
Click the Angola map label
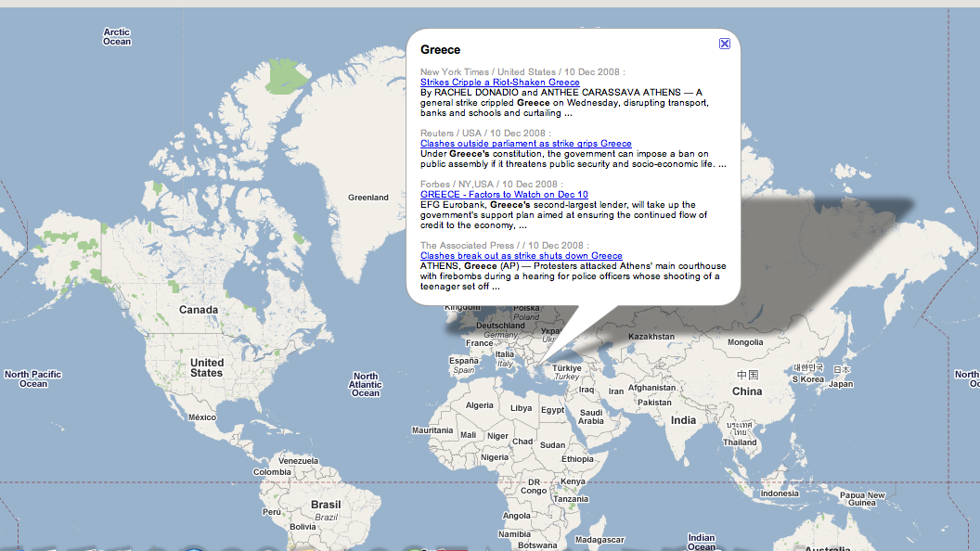[516, 516]
